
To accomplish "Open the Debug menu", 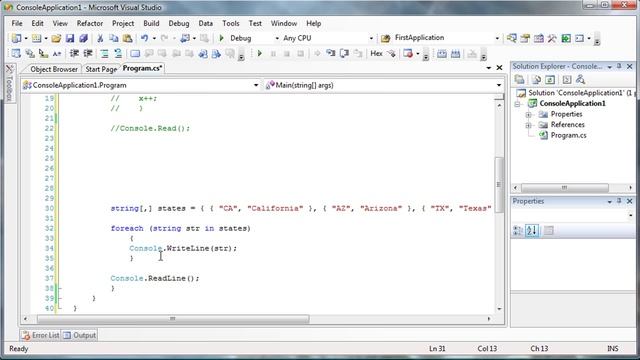I will [x=179, y=23].
